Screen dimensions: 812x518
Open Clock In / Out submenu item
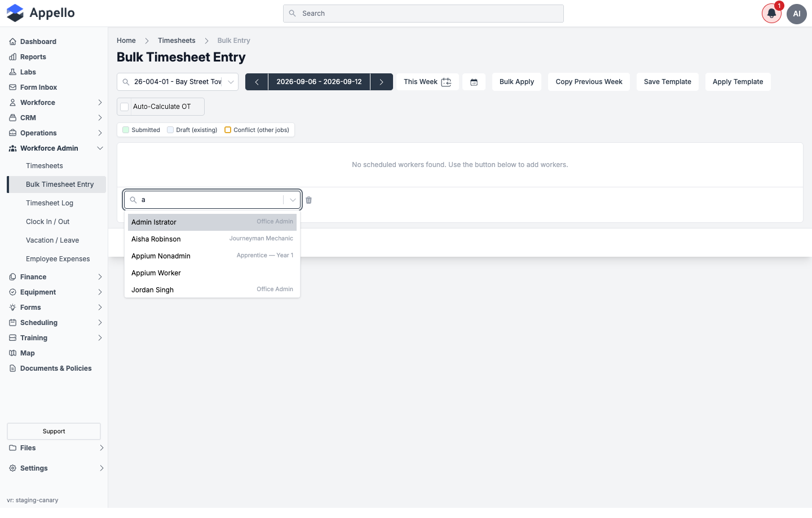tap(48, 222)
